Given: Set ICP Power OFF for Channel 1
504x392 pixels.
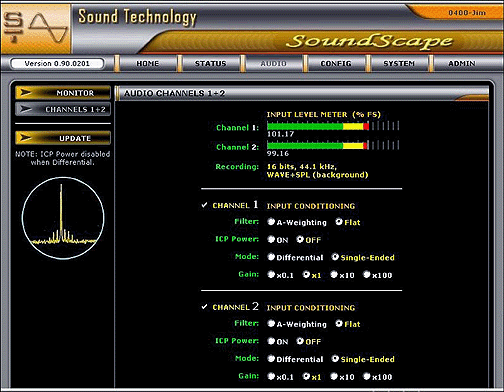Looking at the screenshot, I should pos(300,239).
